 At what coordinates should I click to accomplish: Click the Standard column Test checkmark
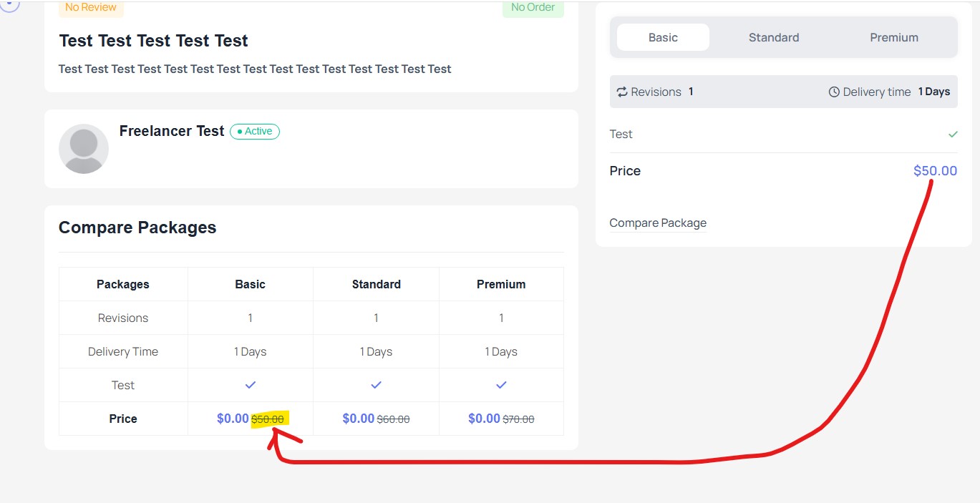point(376,385)
